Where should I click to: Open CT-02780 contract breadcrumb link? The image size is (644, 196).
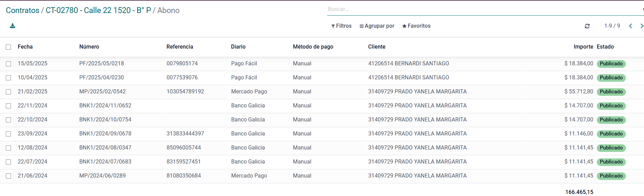pyautogui.click(x=98, y=10)
